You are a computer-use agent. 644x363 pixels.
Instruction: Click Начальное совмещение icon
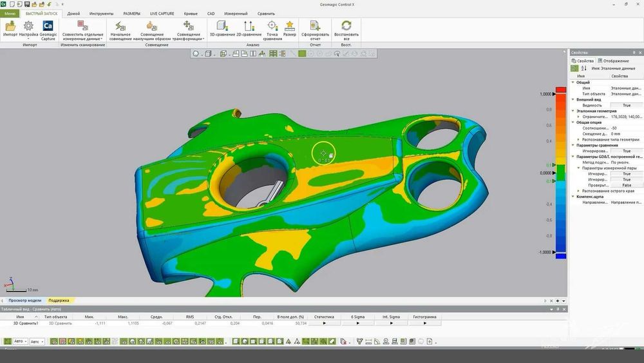(x=120, y=26)
